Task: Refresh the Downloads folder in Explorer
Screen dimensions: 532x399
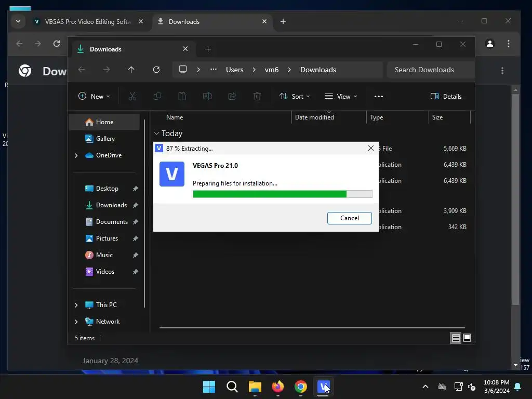Action: coord(156,70)
